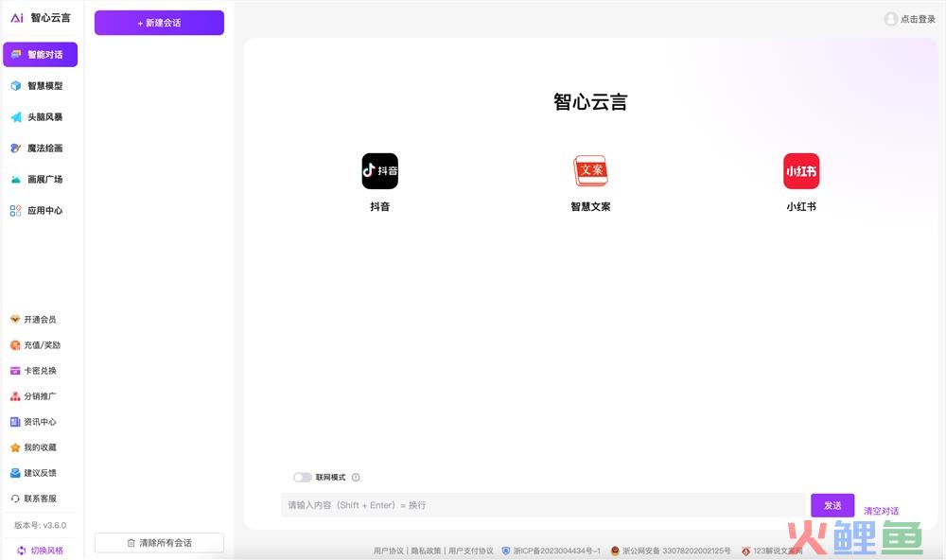This screenshot has width=946, height=560.
Task: Click the 分销推广 icon
Action: point(15,396)
